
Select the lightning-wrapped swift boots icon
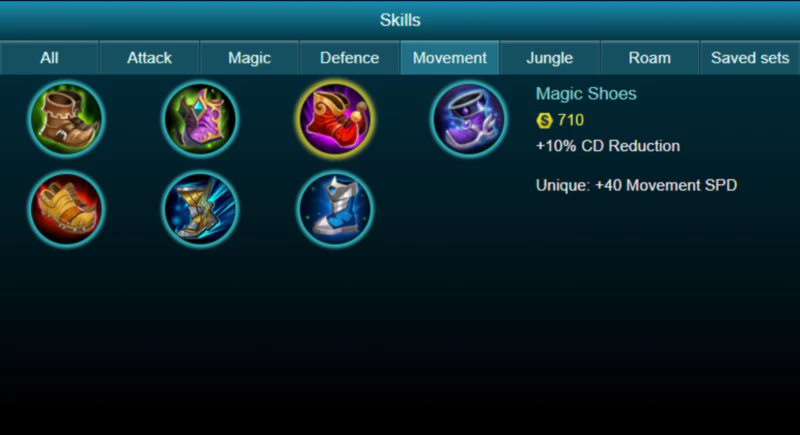click(201, 209)
